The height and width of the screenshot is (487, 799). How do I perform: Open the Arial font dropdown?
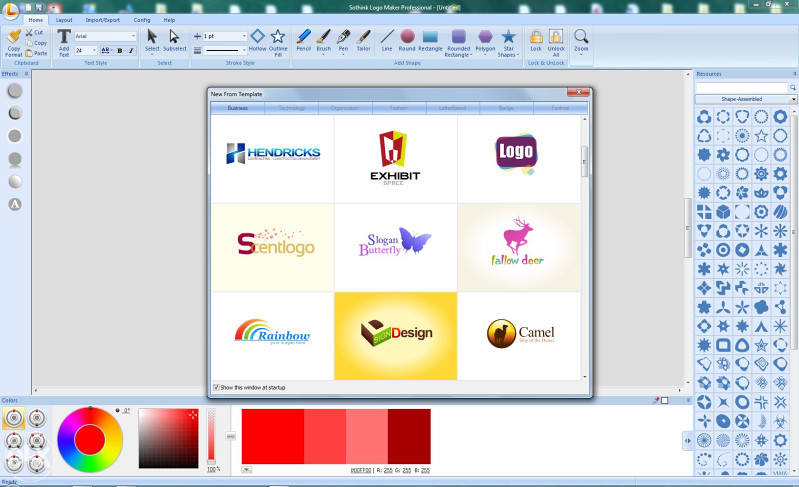coord(134,36)
